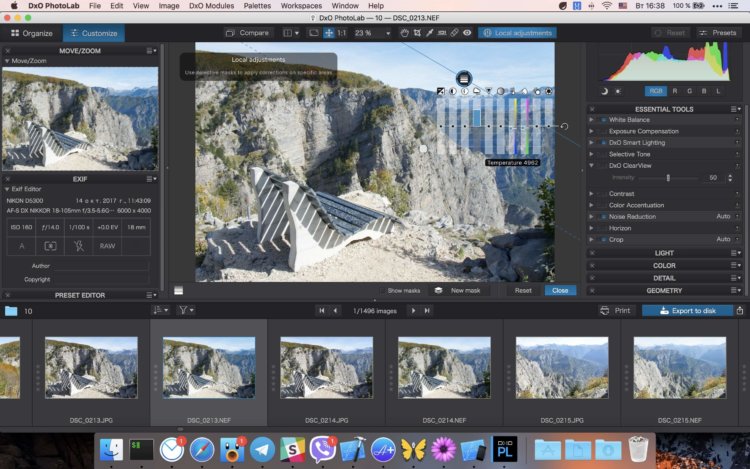Image resolution: width=750 pixels, height=469 pixels.
Task: Toggle White Balance correction on/off
Action: pyautogui.click(x=604, y=120)
